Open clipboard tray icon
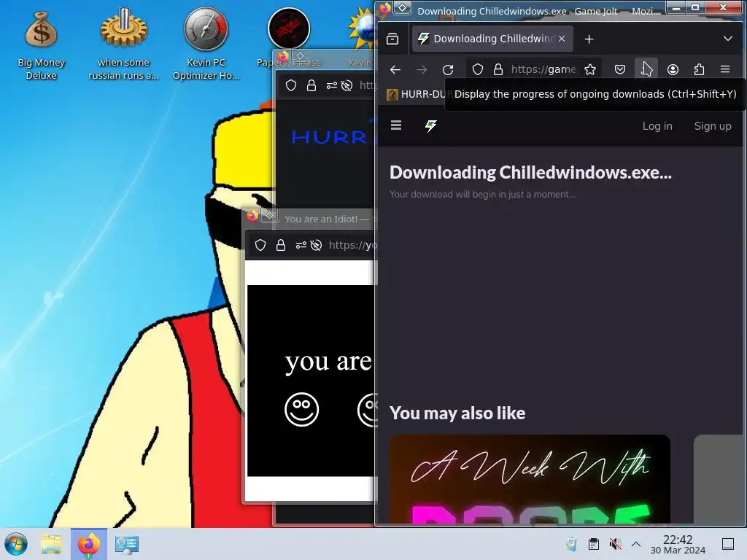 coord(593,544)
